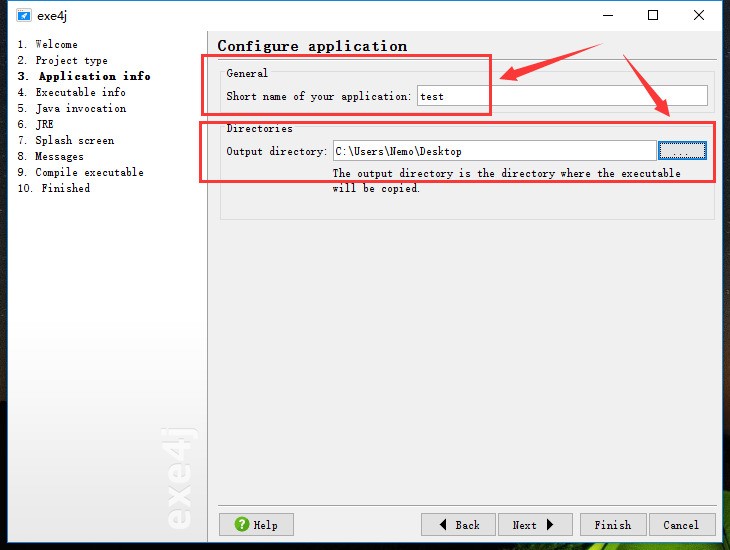
Task: Click the exe4j app icon in title bar
Action: 24,15
